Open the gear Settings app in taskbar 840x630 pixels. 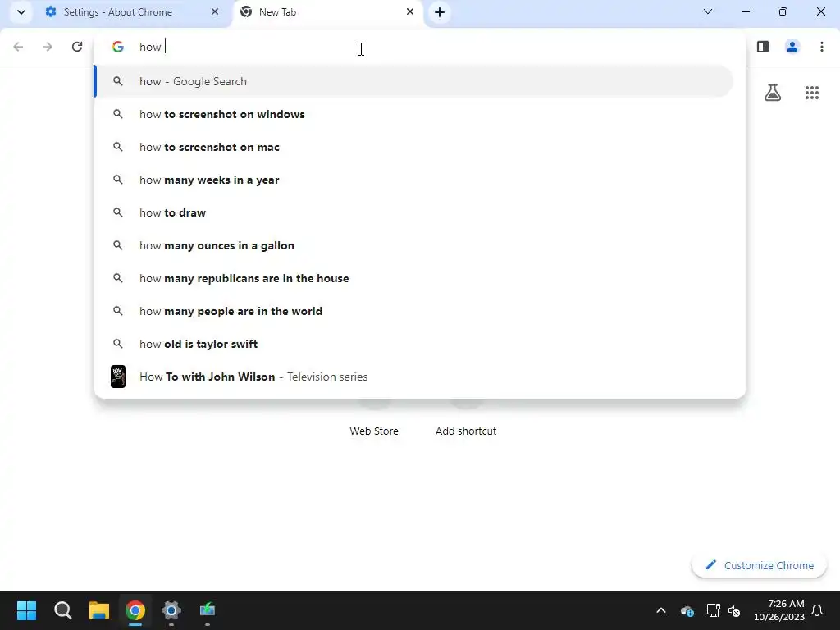coord(171,610)
